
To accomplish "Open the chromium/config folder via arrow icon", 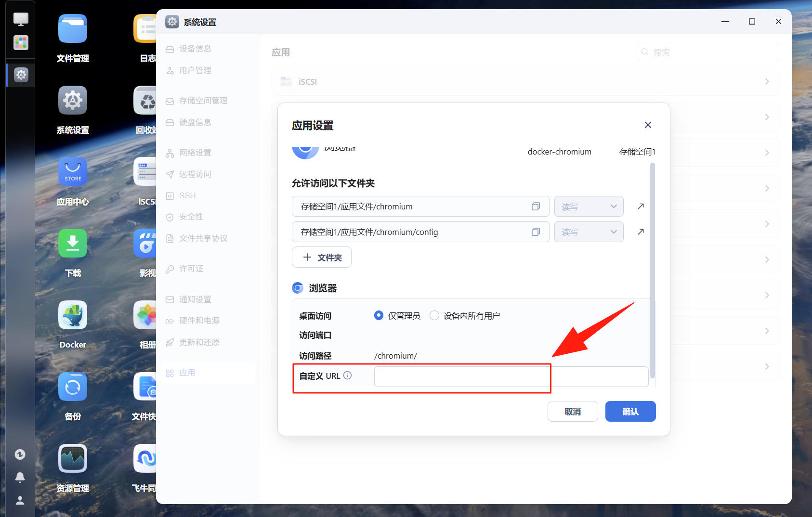I will 641,232.
